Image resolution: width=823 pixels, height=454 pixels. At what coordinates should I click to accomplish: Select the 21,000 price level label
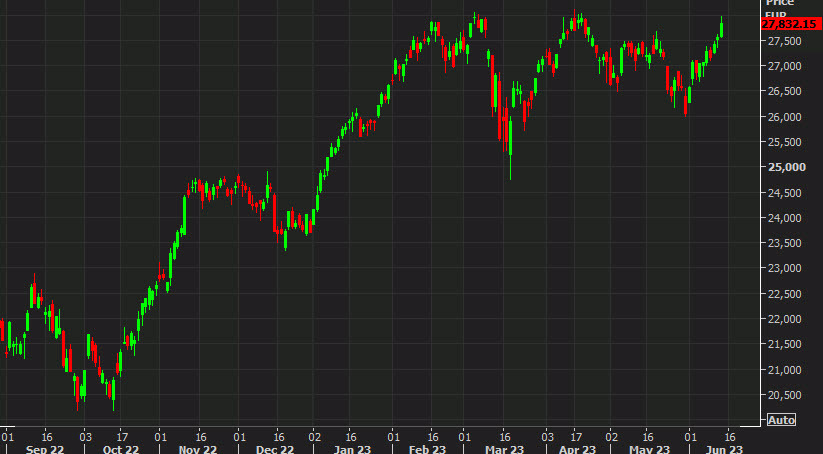click(784, 370)
